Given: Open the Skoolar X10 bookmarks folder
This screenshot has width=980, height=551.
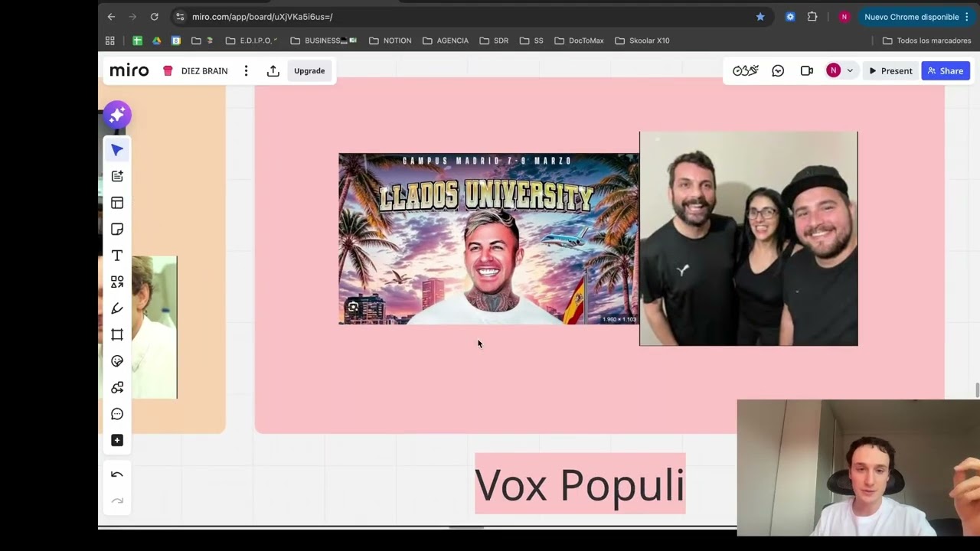Looking at the screenshot, I should tap(642, 41).
